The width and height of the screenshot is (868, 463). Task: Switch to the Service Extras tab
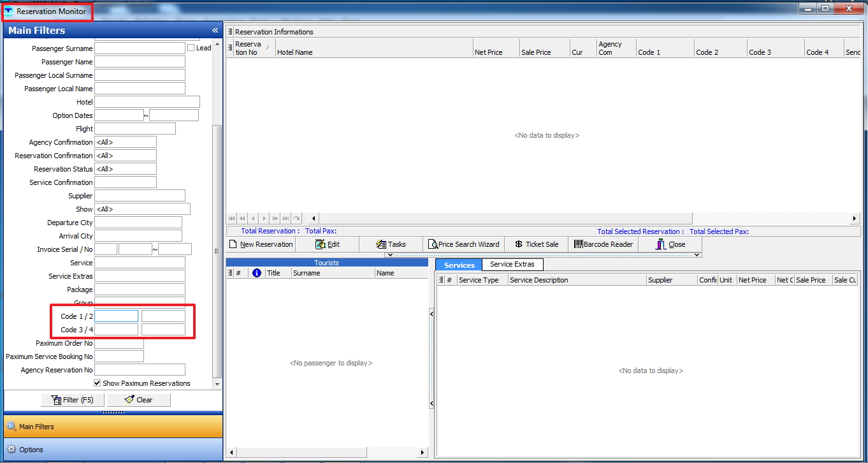click(x=512, y=264)
